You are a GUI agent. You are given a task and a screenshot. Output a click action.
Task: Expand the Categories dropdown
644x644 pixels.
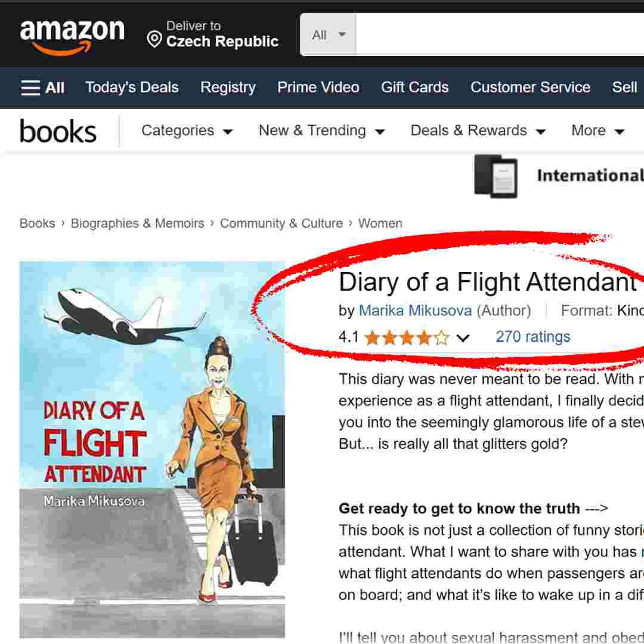click(x=187, y=131)
